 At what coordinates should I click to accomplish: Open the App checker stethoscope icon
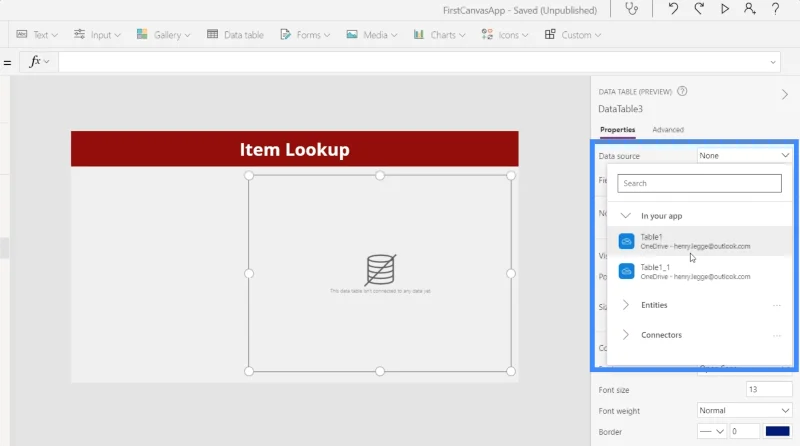pyautogui.click(x=632, y=9)
